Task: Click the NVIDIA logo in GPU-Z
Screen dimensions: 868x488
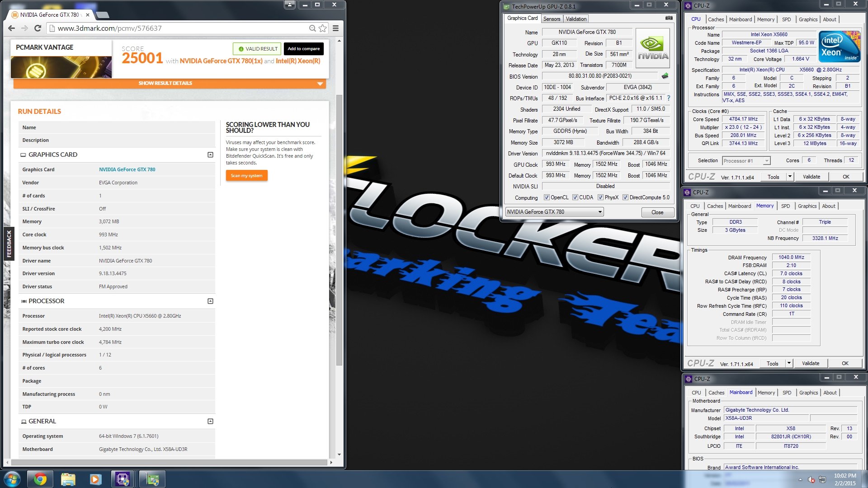Action: [x=653, y=48]
